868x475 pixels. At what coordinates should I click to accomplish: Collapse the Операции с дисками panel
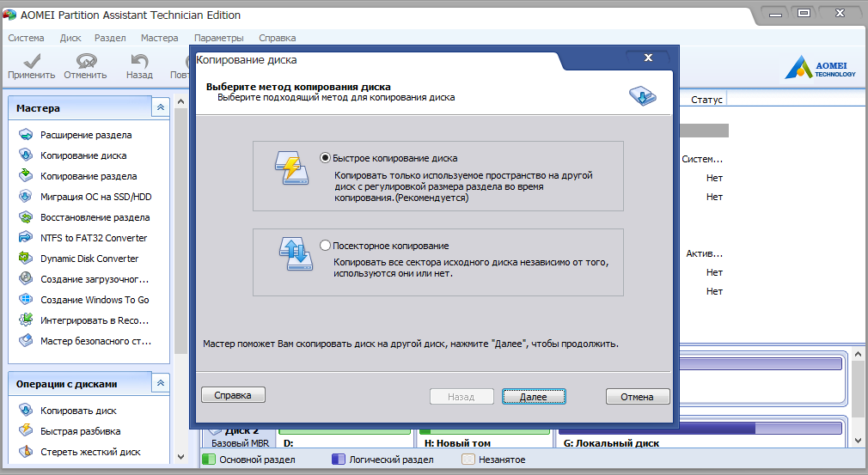[160, 383]
